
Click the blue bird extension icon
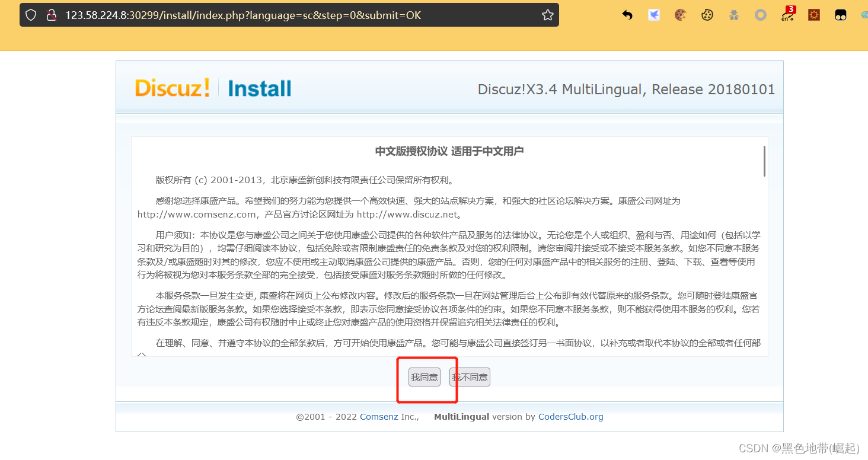click(x=653, y=14)
